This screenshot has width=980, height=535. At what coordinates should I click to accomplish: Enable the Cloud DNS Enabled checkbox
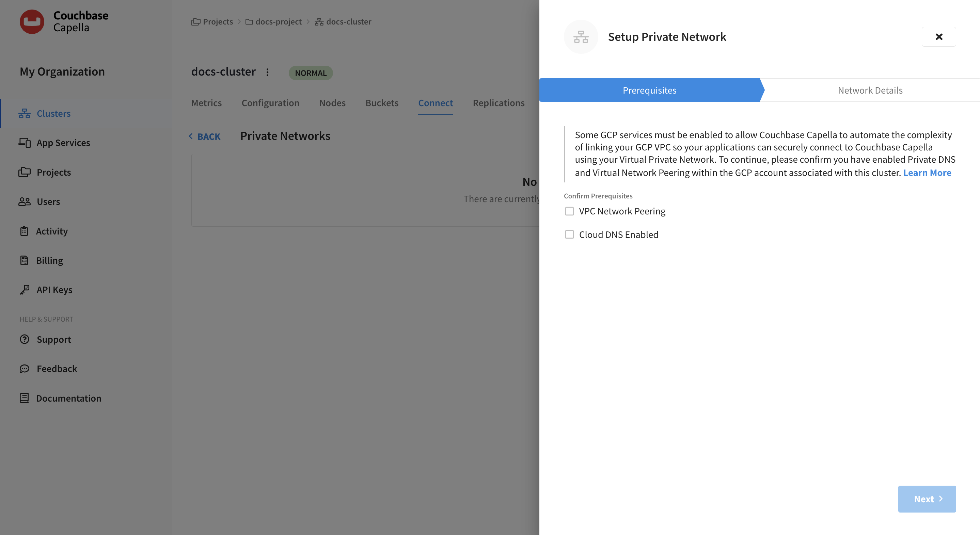(569, 234)
